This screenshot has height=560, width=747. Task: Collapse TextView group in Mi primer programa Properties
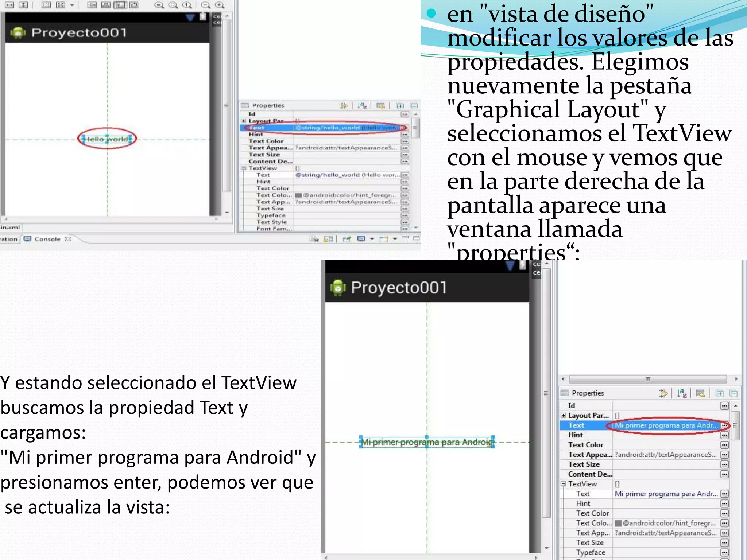[564, 484]
